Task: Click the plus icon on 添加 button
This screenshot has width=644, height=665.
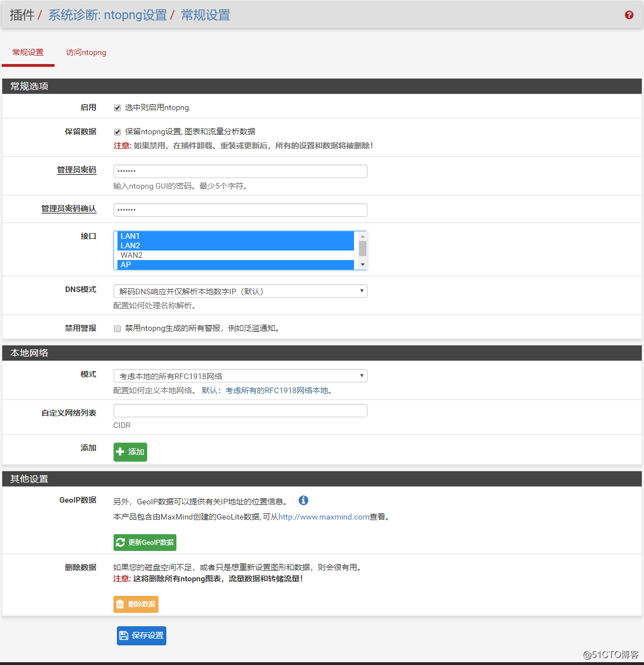Action: coord(120,452)
